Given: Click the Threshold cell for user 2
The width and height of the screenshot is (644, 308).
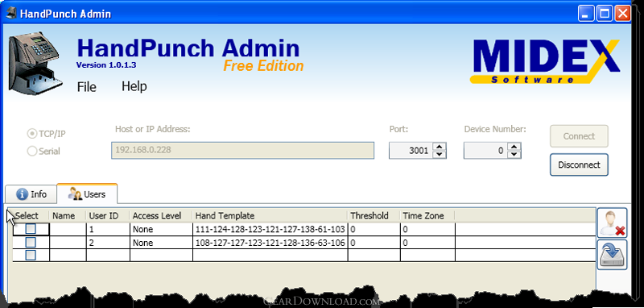Looking at the screenshot, I should pos(374,243).
